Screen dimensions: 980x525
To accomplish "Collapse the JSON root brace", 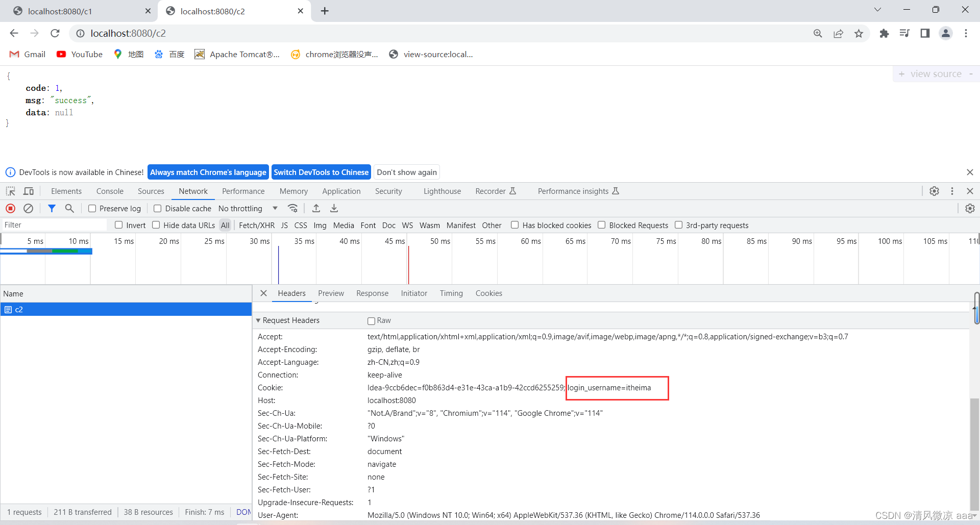I will (8, 76).
